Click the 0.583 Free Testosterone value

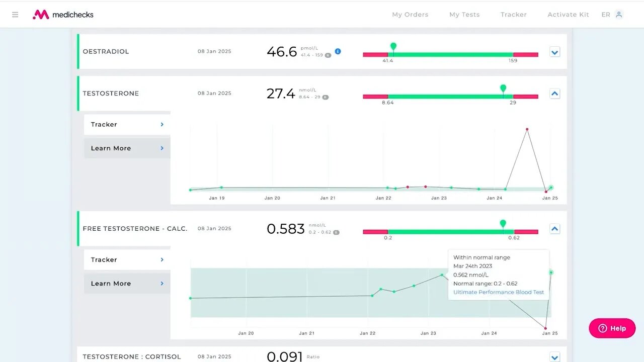286,229
